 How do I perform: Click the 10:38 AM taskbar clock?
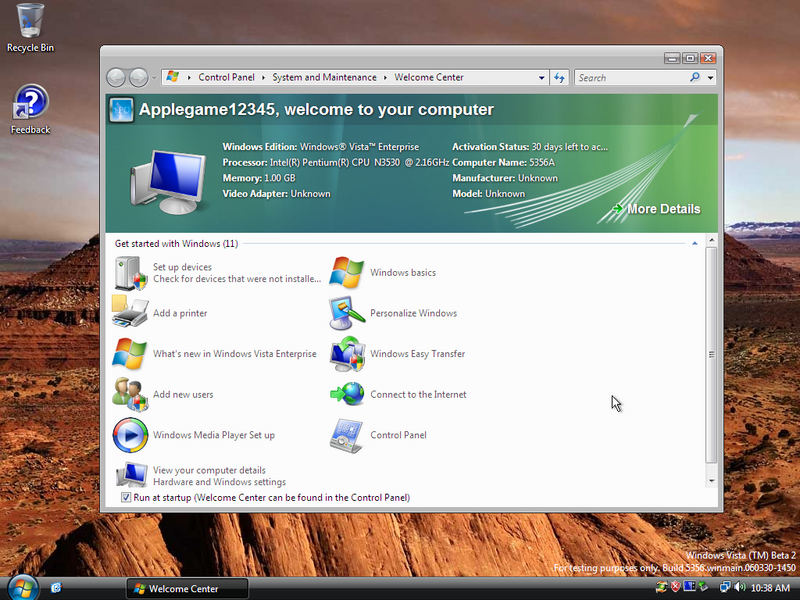(770, 588)
